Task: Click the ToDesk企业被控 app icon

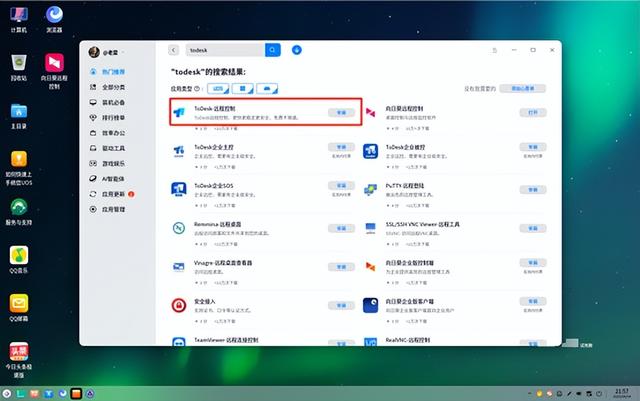Action: point(370,151)
